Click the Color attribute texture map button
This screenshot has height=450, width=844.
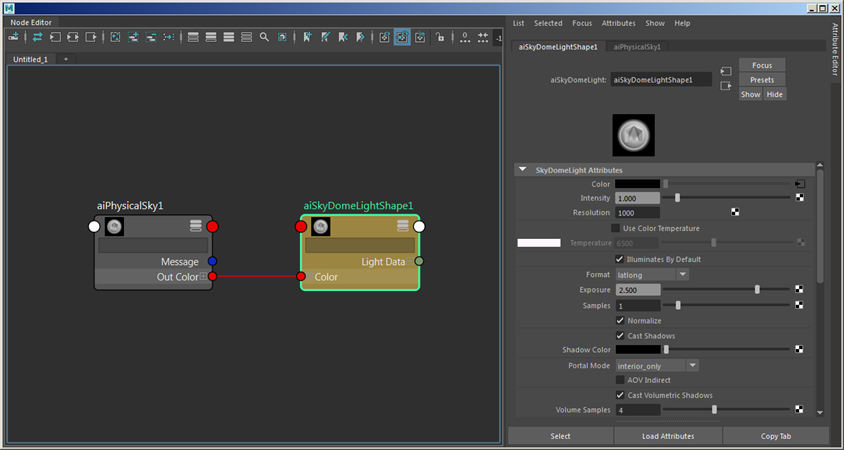point(799,184)
